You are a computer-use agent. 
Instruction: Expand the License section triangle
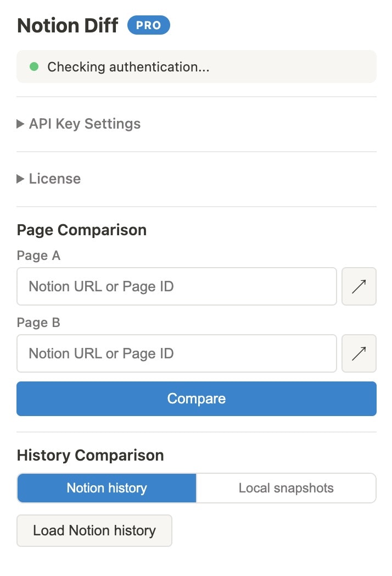pyautogui.click(x=20, y=179)
